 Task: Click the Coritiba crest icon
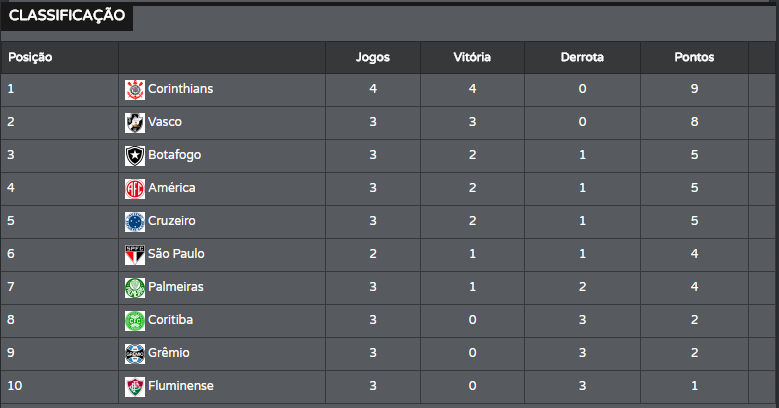coord(134,321)
